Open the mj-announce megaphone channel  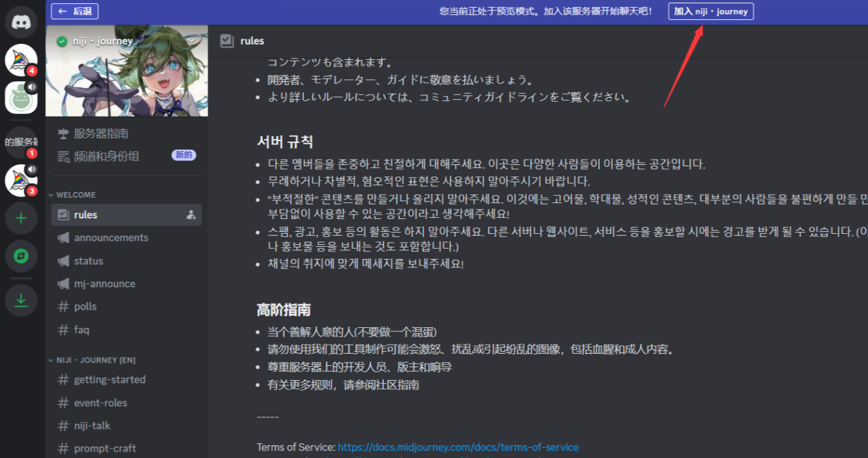pos(126,283)
